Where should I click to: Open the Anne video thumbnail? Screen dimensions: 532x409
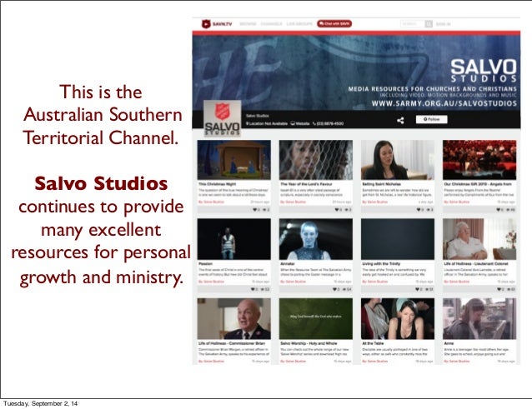[479, 319]
